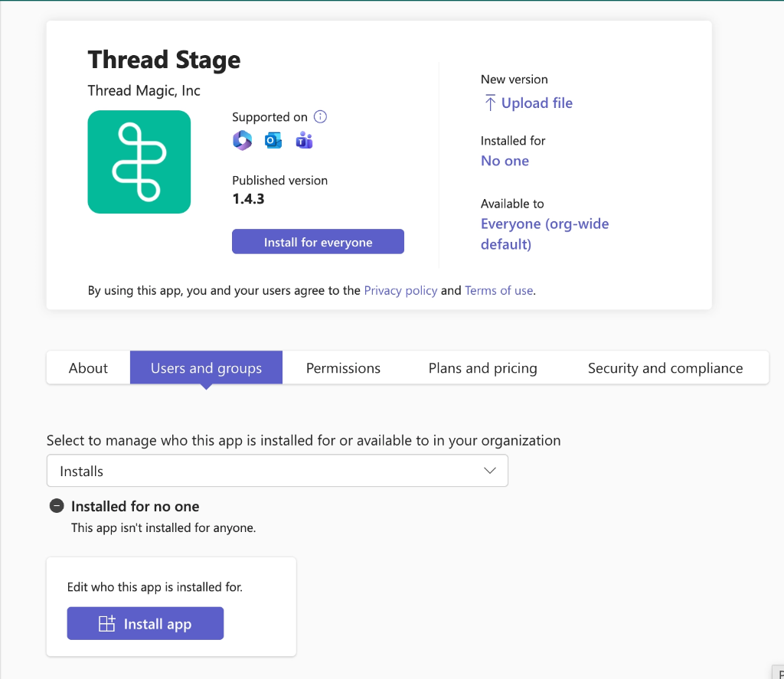The height and width of the screenshot is (679, 784).
Task: Click the Install app button
Action: [145, 623]
